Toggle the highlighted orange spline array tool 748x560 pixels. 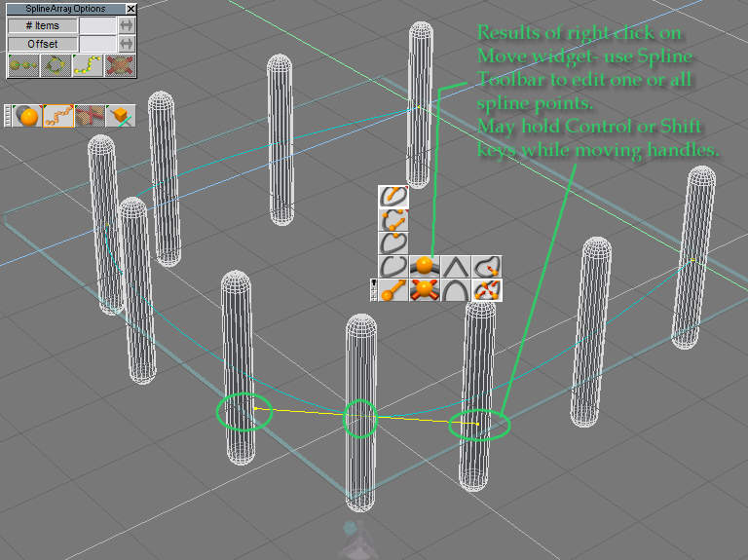(x=59, y=116)
